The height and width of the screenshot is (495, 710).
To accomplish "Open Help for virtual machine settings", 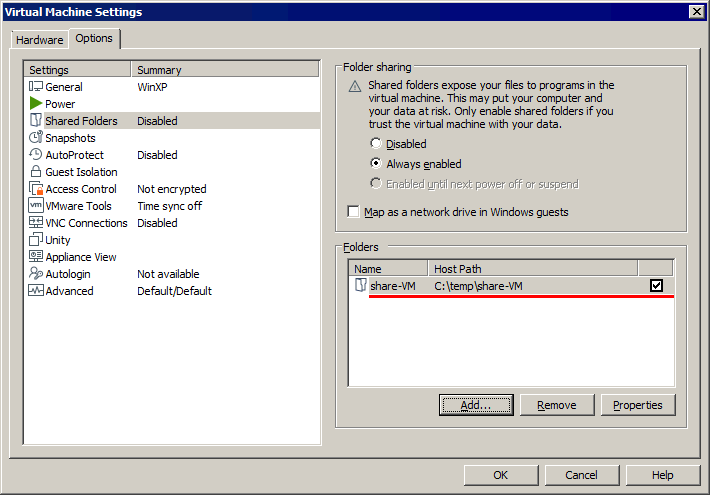I will [662, 475].
